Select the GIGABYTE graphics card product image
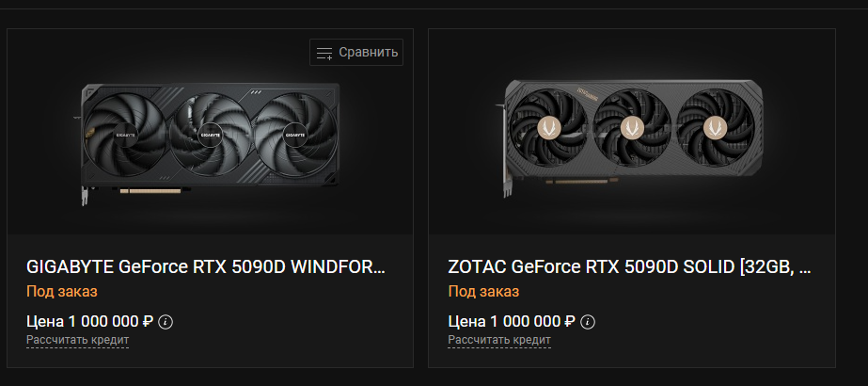 210,137
